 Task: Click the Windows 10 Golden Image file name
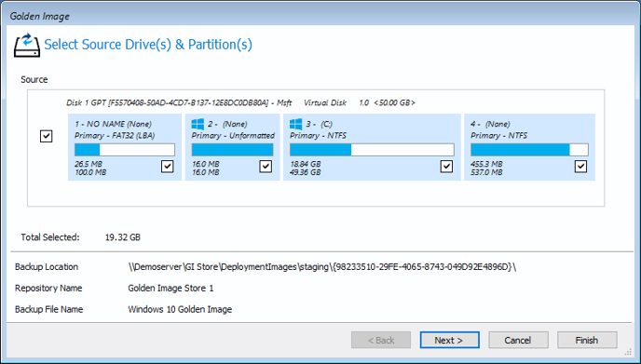[180, 310]
